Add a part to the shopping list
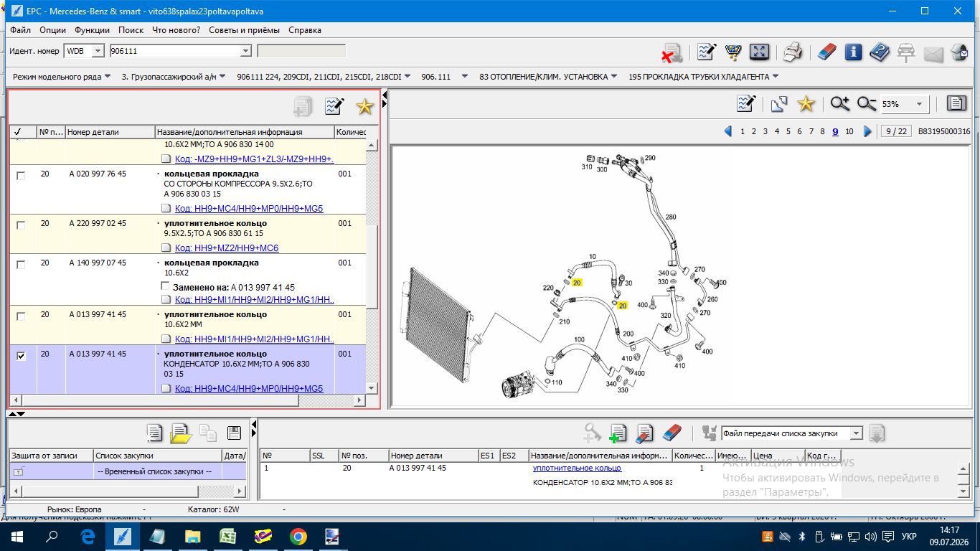The width and height of the screenshot is (980, 551). pyautogui.click(x=618, y=433)
